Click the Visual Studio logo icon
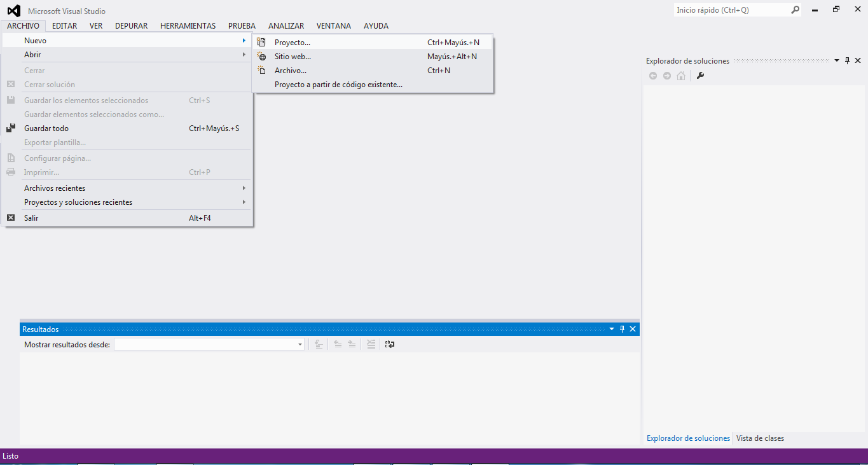Viewport: 868px width, 465px height. click(13, 11)
